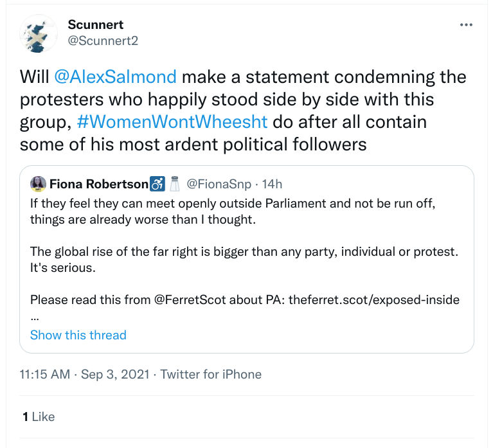
Task: Click "Show this thread" link
Action: pyautogui.click(x=78, y=335)
